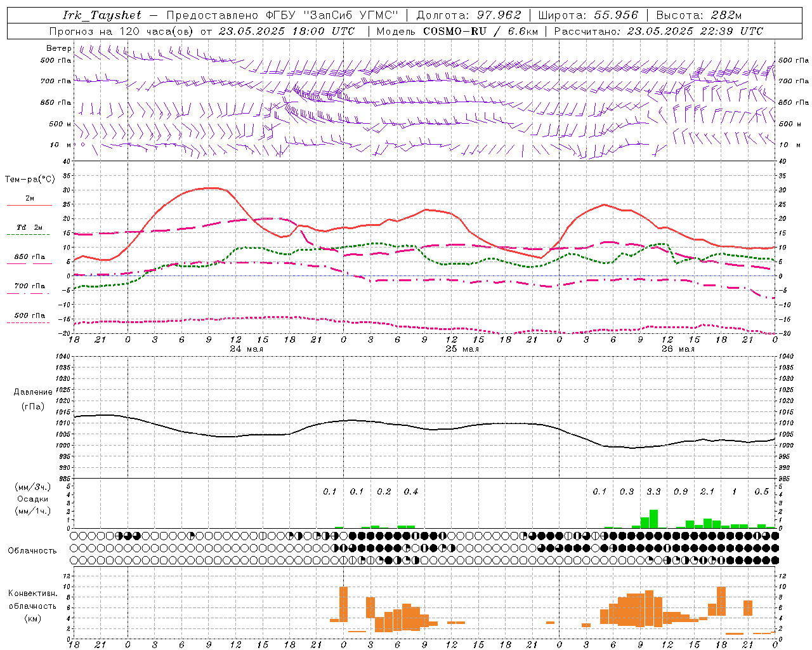The height and width of the screenshot is (650, 812).
Task: Click the tallest orange convective bar at 25 May midnight
Action: tap(344, 604)
